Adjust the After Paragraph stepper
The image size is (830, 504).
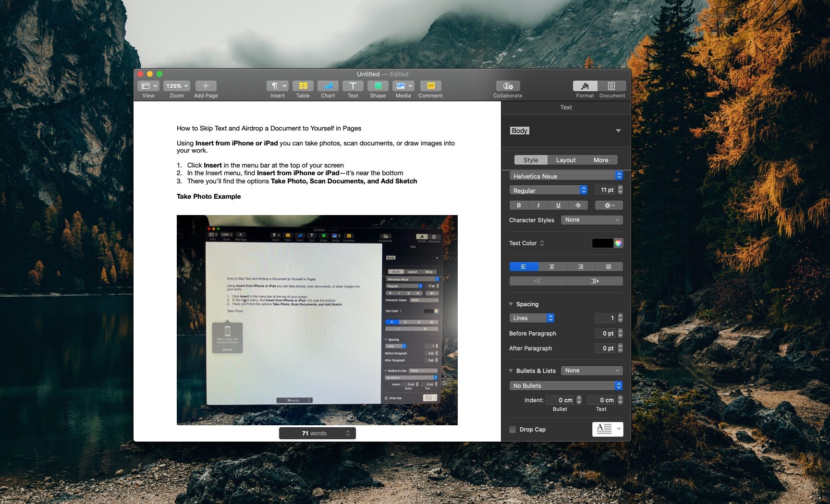(620, 348)
